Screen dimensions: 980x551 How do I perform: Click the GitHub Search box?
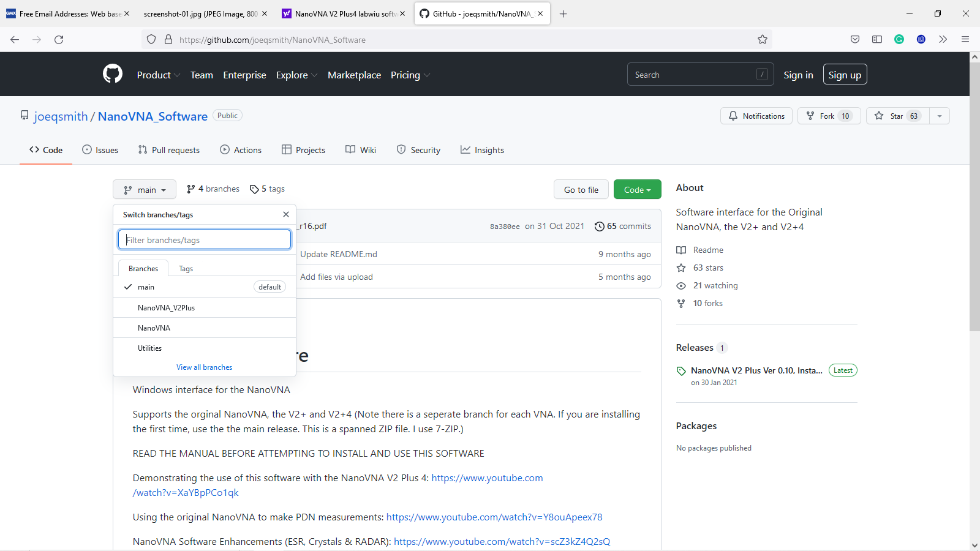[700, 75]
